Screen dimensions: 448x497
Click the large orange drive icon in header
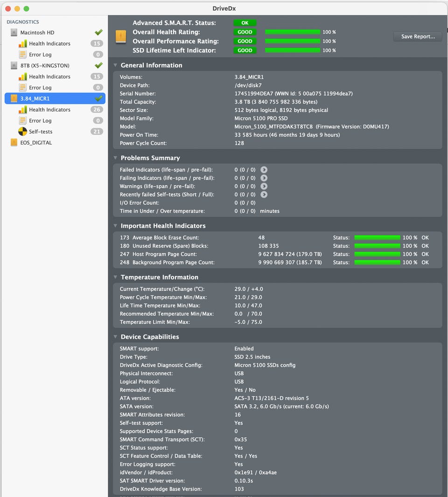(x=121, y=36)
